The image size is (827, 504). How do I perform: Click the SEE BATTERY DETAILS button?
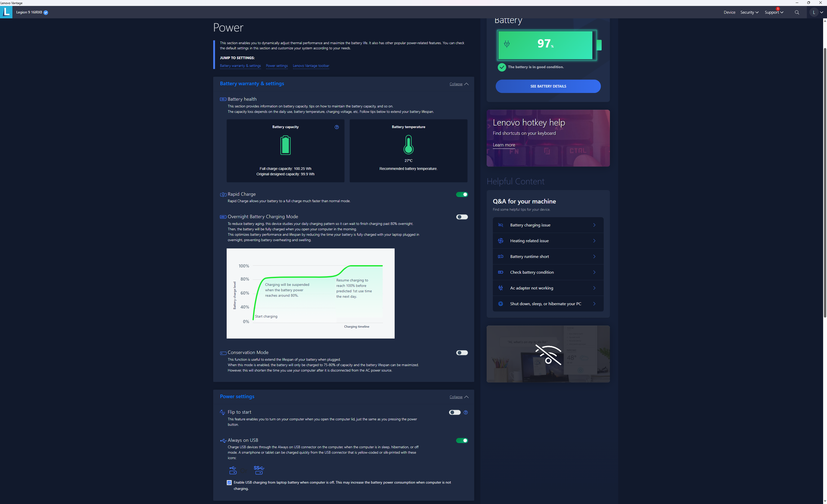(x=548, y=86)
